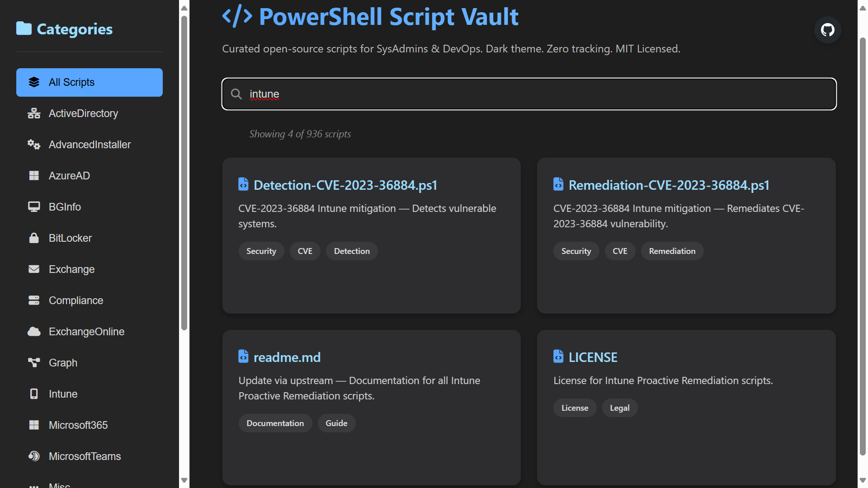
Task: Click the Intune device icon
Action: pyautogui.click(x=34, y=394)
